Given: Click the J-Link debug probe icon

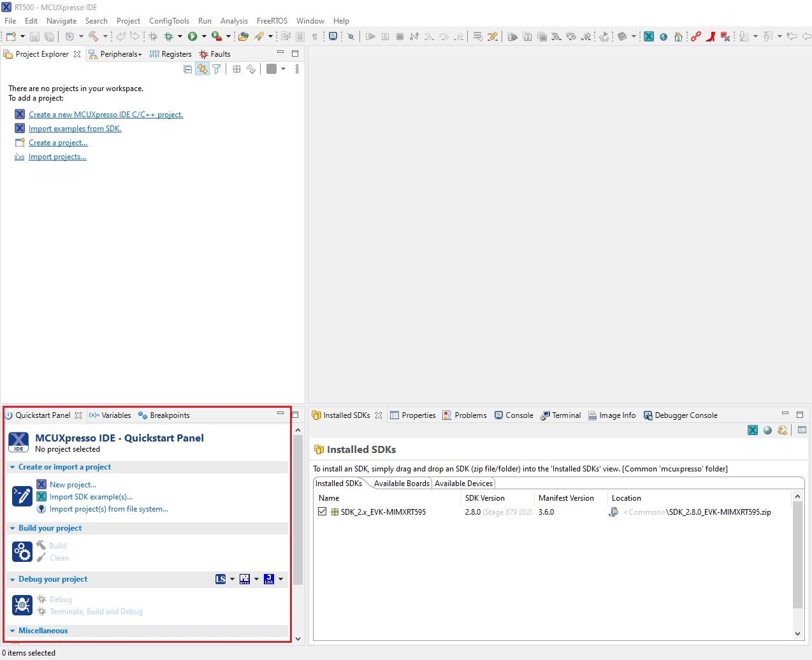Looking at the screenshot, I should [269, 579].
